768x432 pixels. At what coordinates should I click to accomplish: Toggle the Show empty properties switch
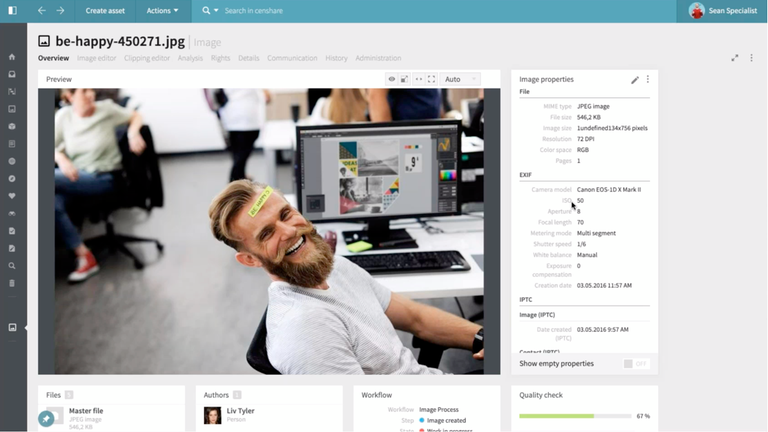(x=636, y=363)
